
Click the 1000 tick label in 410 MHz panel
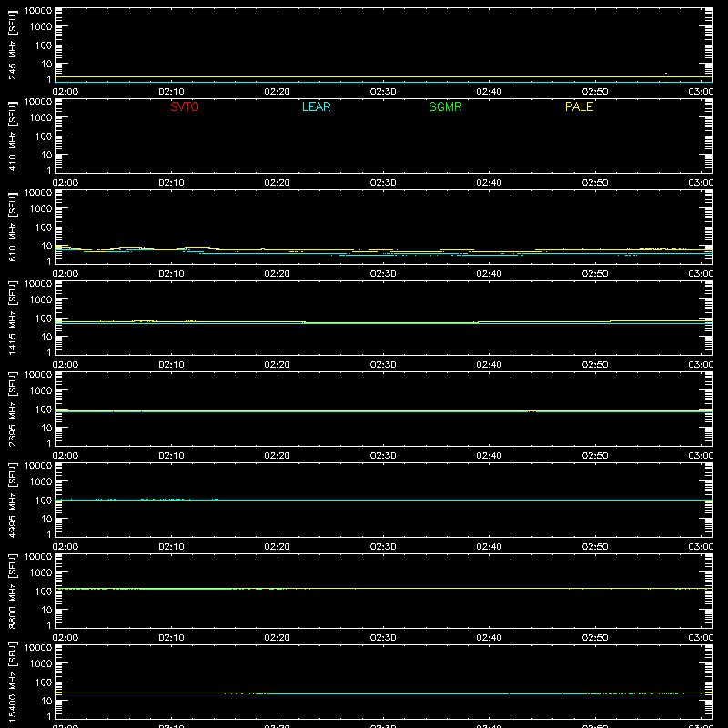pos(41,117)
